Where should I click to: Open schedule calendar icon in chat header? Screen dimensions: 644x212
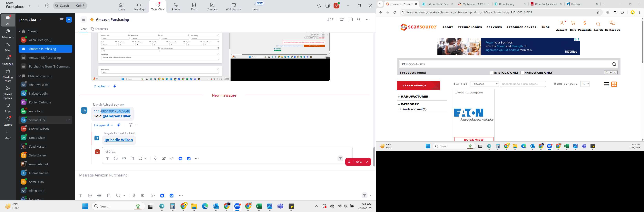[x=350, y=19]
